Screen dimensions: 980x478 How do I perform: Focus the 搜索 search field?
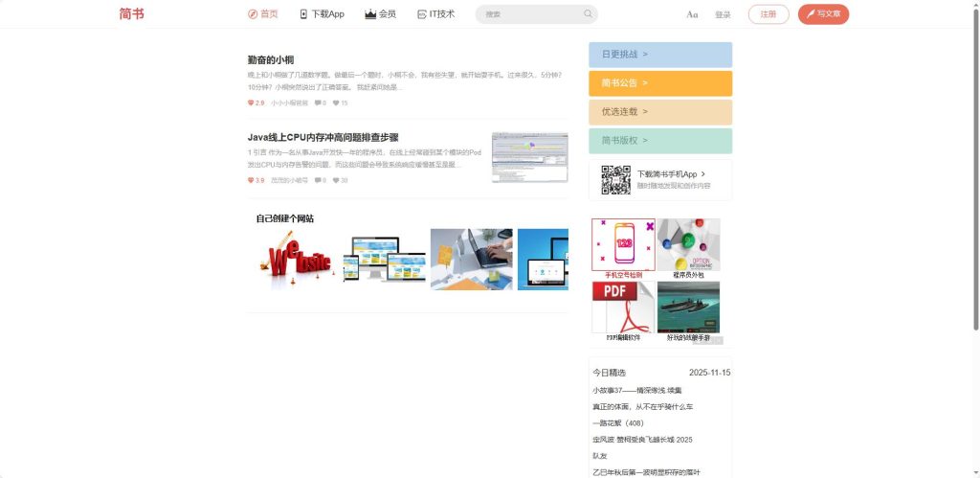(536, 13)
